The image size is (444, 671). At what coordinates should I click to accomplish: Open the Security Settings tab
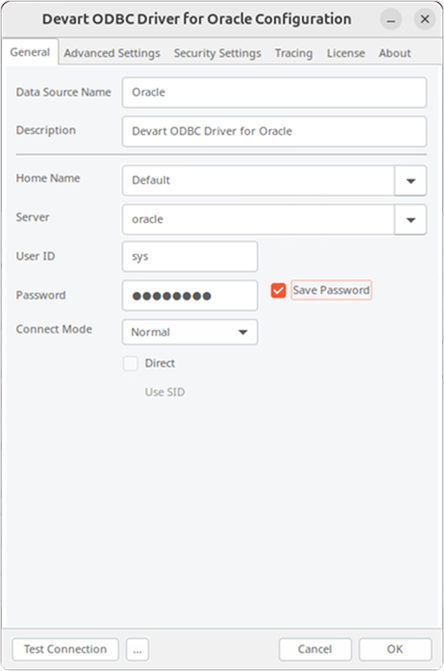pos(217,53)
